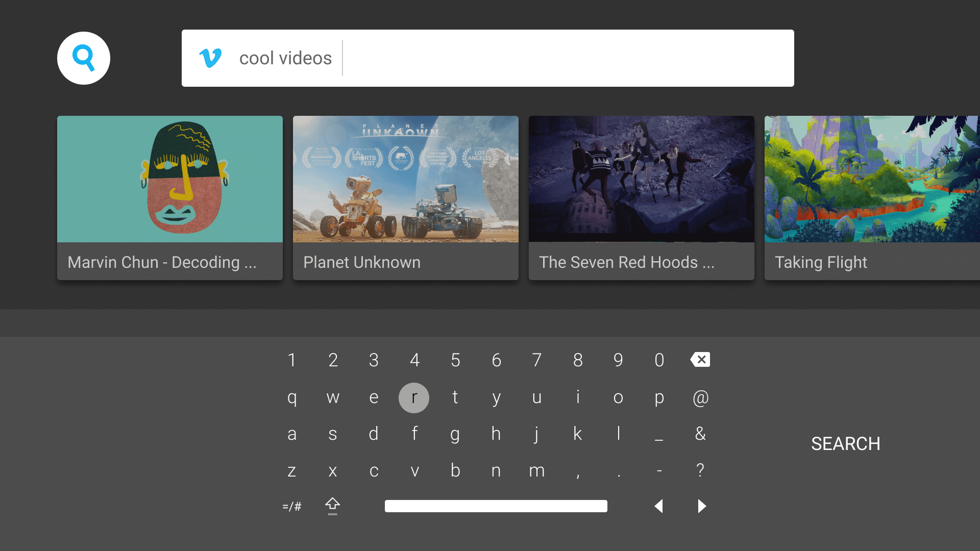Tap the '&' symbol key

point(700,434)
